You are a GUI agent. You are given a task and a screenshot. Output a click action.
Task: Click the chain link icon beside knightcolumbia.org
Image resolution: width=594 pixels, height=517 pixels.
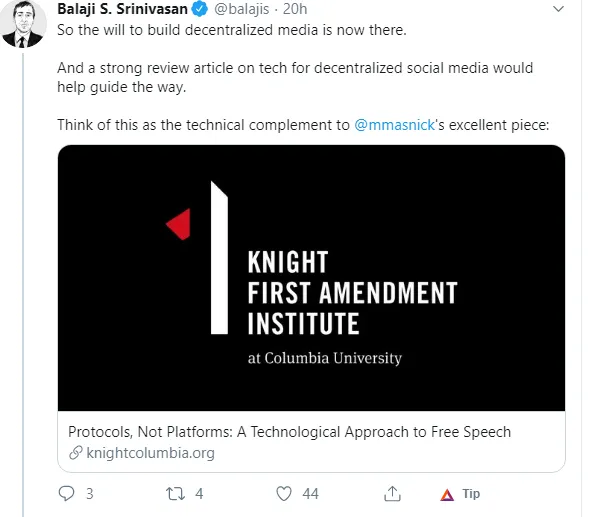tap(76, 453)
